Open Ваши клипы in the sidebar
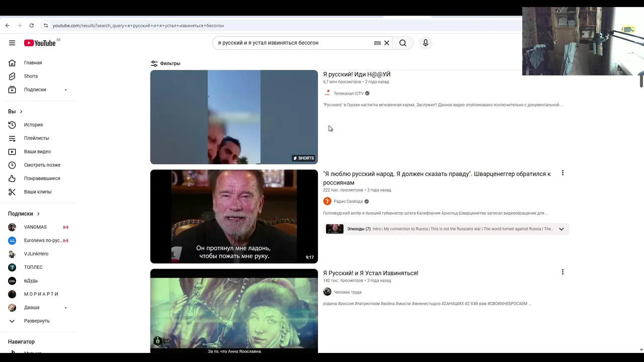This screenshot has height=362, width=644. pyautogui.click(x=38, y=192)
